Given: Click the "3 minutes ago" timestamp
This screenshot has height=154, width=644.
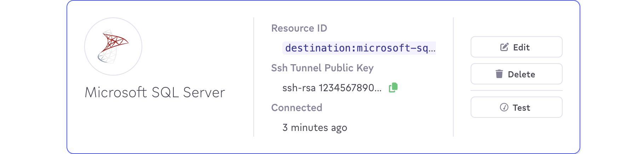Looking at the screenshot, I should 315,128.
